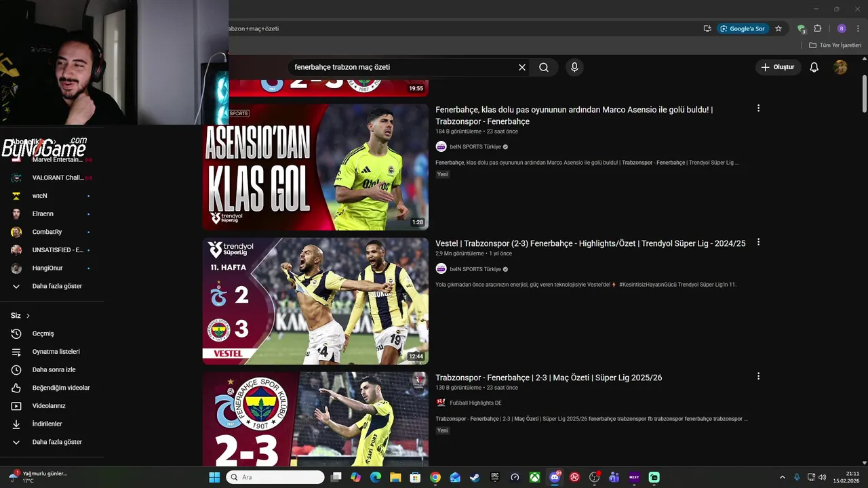Open the Xbox app from the taskbar
Screen dimensions: 868x488
click(535, 477)
